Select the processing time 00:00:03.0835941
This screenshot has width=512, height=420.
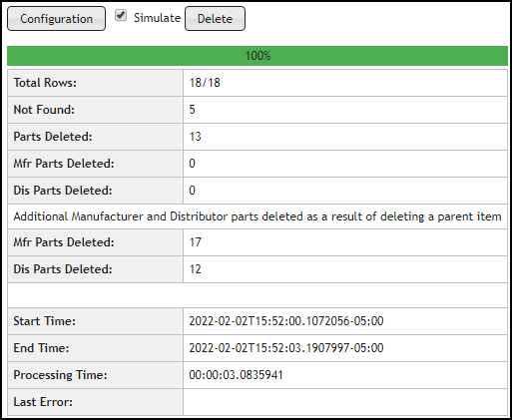[x=236, y=375]
